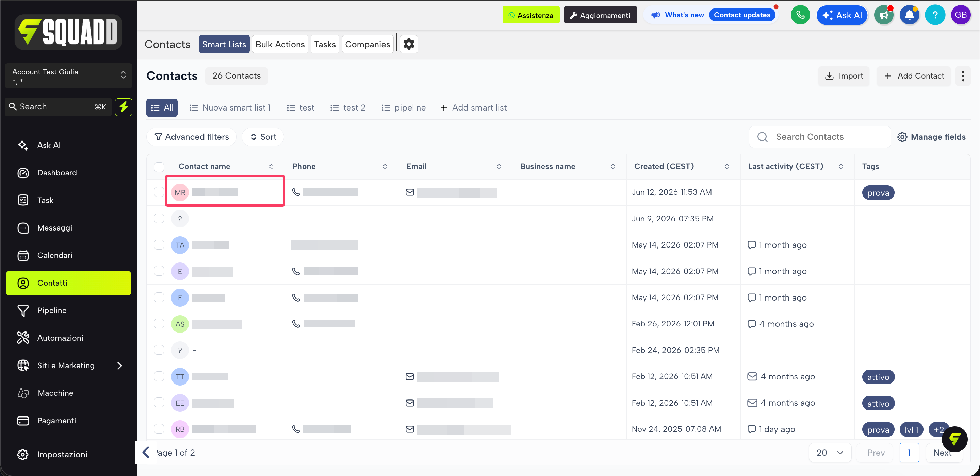Select the AS contact checkbox

159,324
